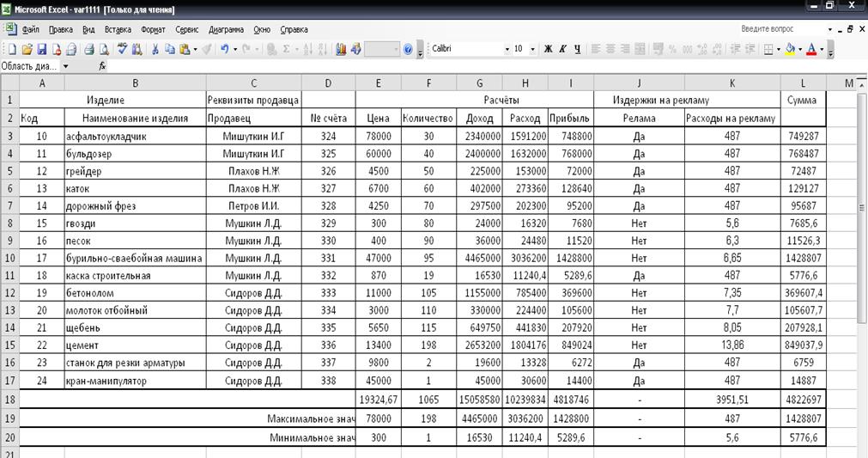Open the Справка menu
Image resolution: width=868 pixels, height=458 pixels.
(x=294, y=29)
